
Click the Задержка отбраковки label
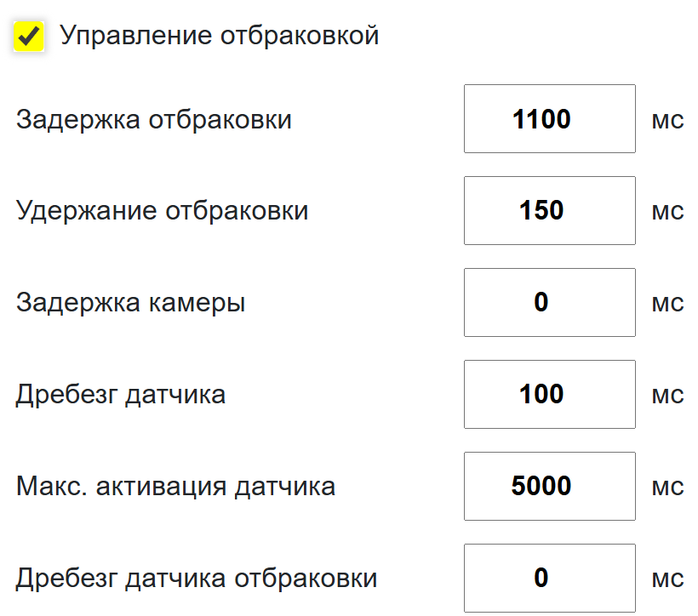154,120
